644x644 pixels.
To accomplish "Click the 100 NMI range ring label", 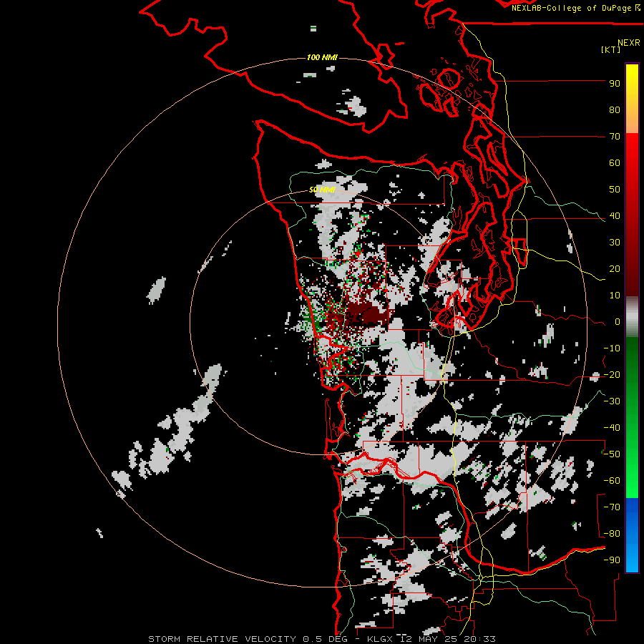I will (x=322, y=57).
